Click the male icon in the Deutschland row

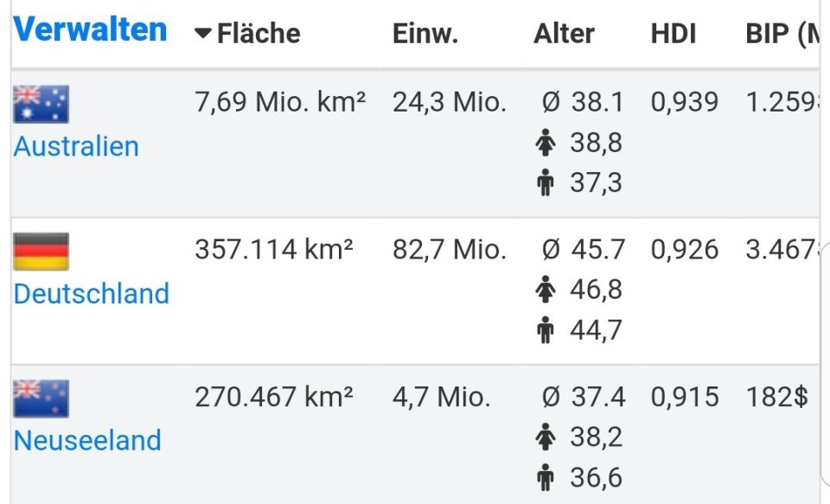pos(545,330)
